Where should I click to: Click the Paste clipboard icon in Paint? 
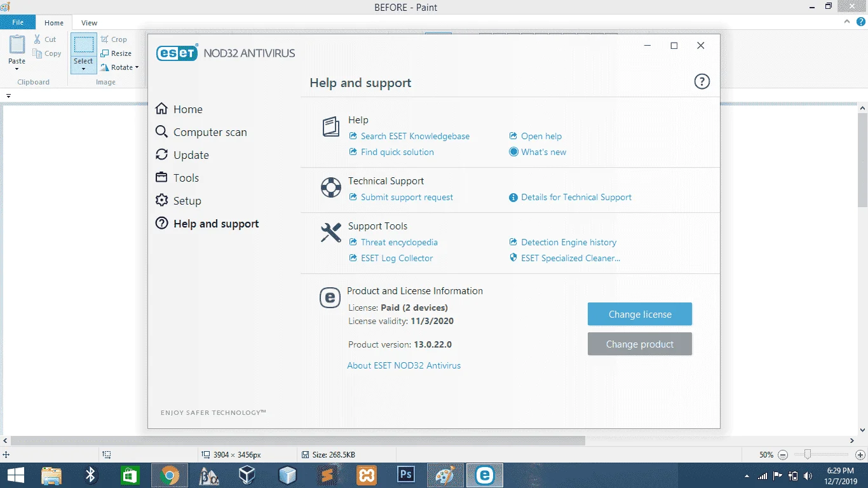click(17, 45)
